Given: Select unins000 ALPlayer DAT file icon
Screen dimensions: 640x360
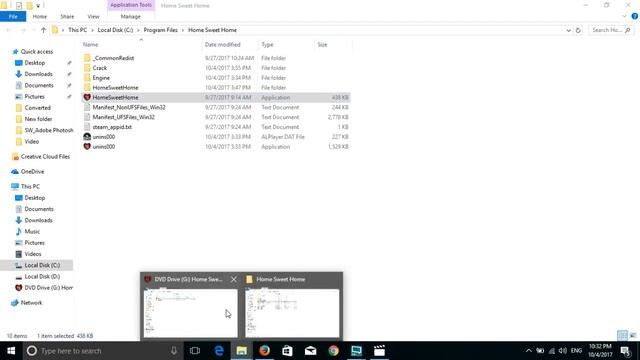Looking at the screenshot, I should 87,137.
